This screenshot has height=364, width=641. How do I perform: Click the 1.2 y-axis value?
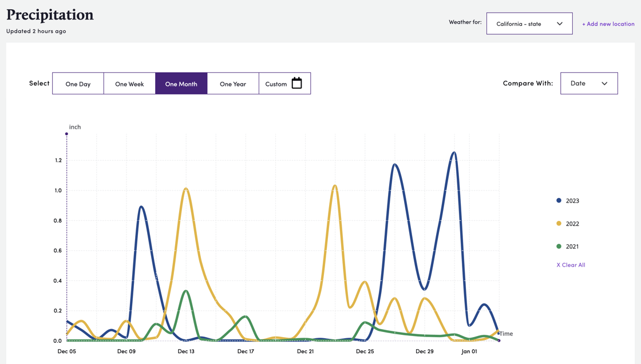pyautogui.click(x=58, y=160)
